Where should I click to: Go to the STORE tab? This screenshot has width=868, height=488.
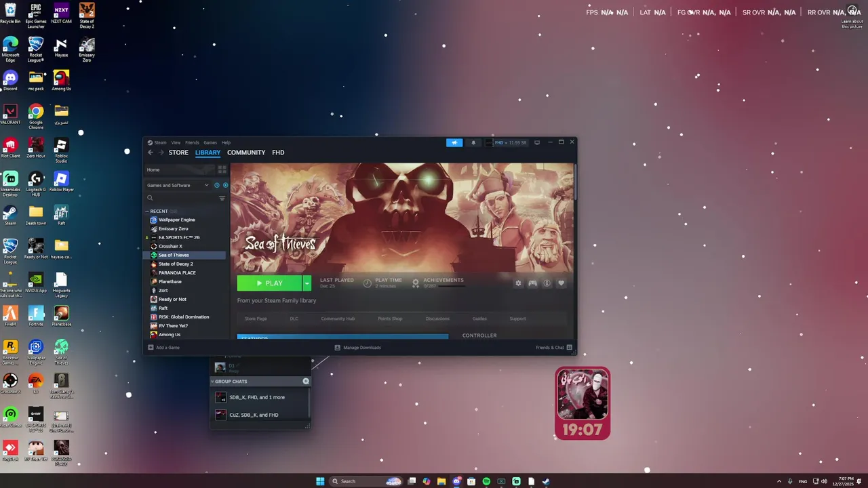point(178,152)
